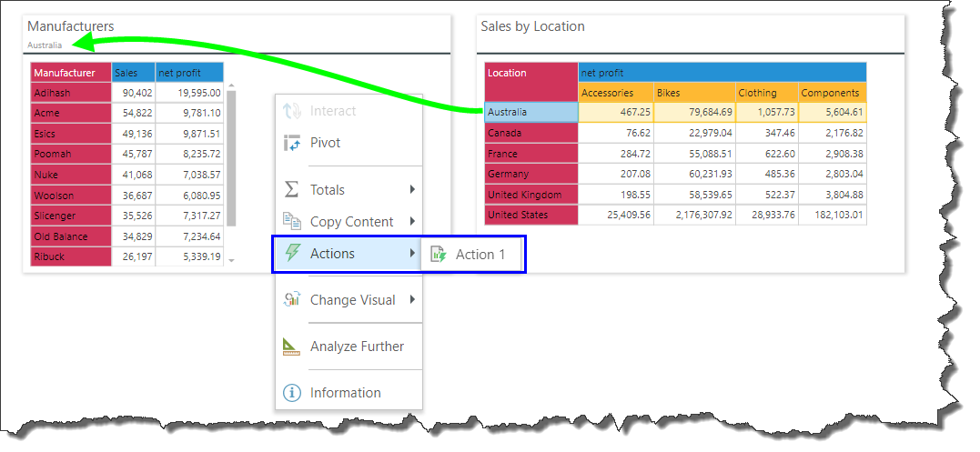This screenshot has height=452, width=980.
Task: Click the green lightning Actions icon
Action: 292,254
